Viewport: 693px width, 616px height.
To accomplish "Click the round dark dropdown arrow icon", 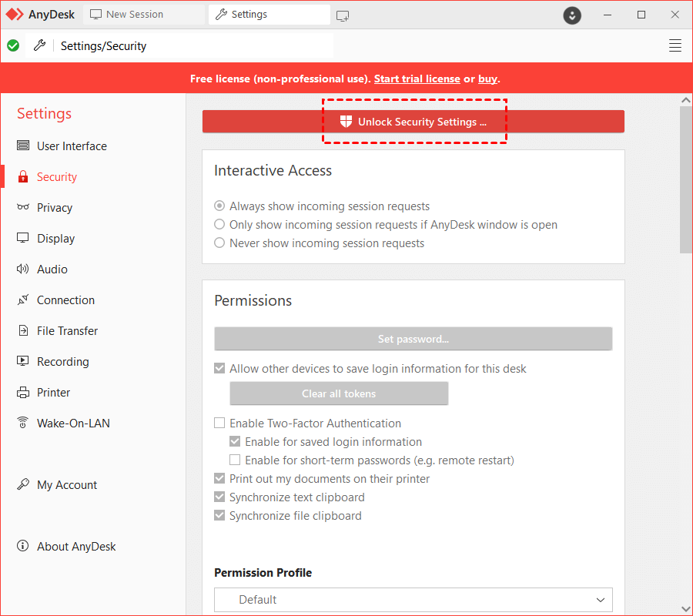I will coord(572,15).
